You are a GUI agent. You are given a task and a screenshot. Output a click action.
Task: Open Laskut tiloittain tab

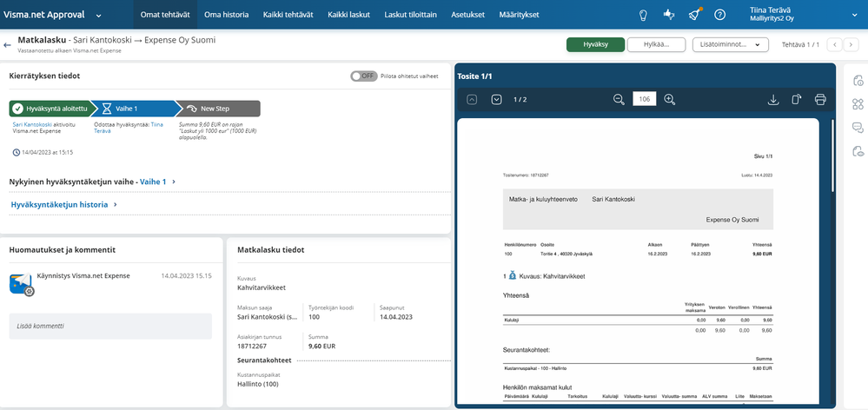tap(411, 15)
